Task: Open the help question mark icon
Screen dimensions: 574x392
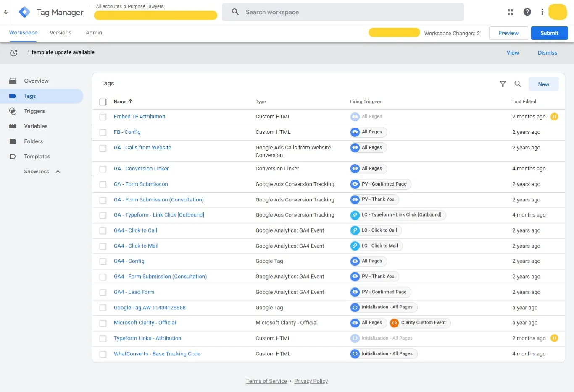Action: [x=527, y=12]
